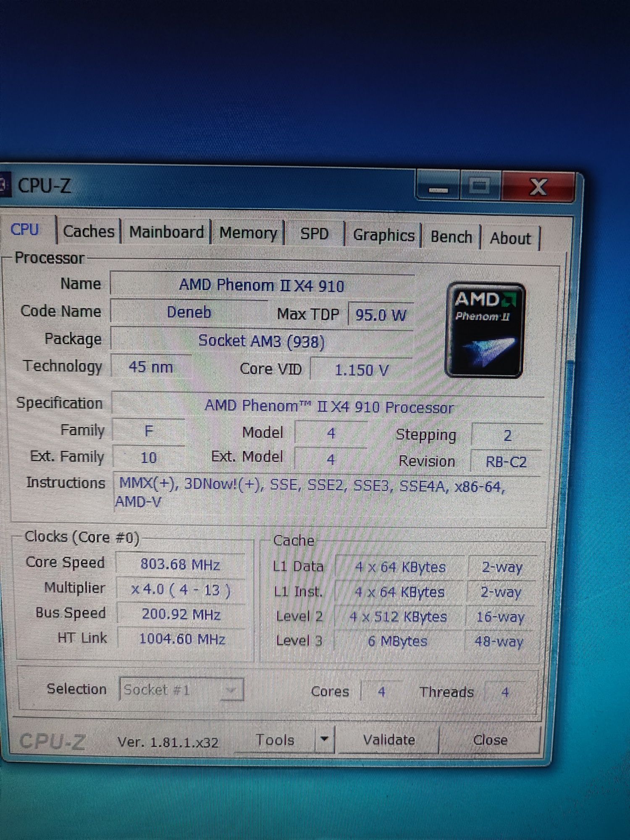630x840 pixels.
Task: Click the Core Speed value 803.68 MHz
Action: click(x=181, y=564)
